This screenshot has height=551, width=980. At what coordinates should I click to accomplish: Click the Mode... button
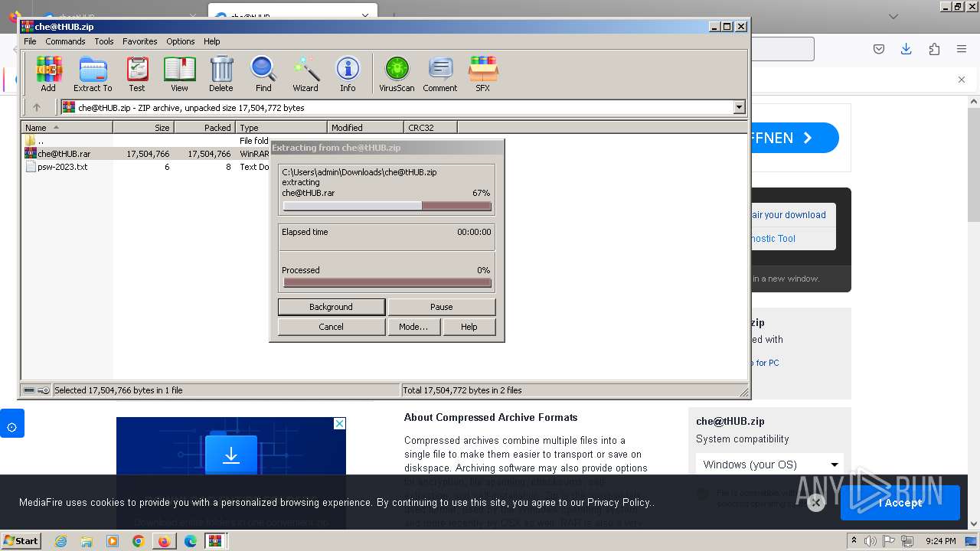click(x=413, y=327)
